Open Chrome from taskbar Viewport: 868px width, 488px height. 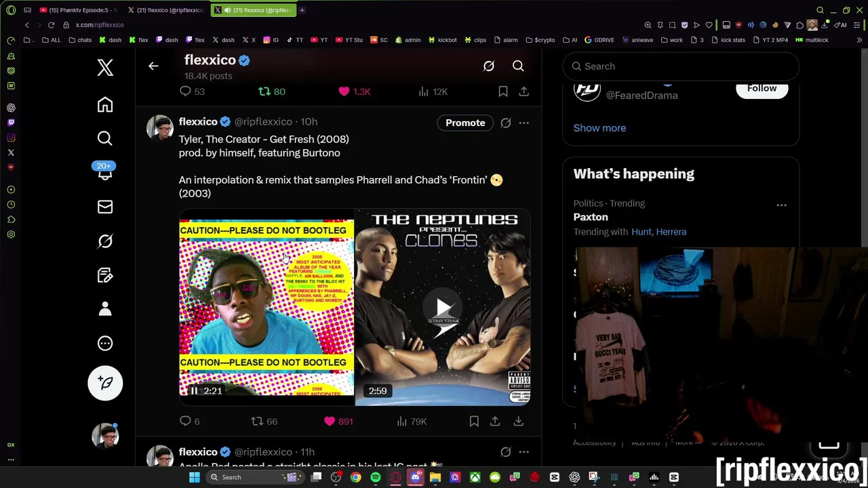click(x=356, y=477)
